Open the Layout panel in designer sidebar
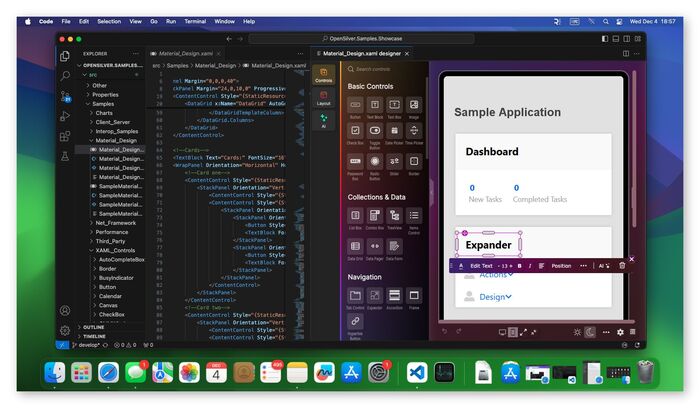The image size is (700, 408). click(324, 99)
